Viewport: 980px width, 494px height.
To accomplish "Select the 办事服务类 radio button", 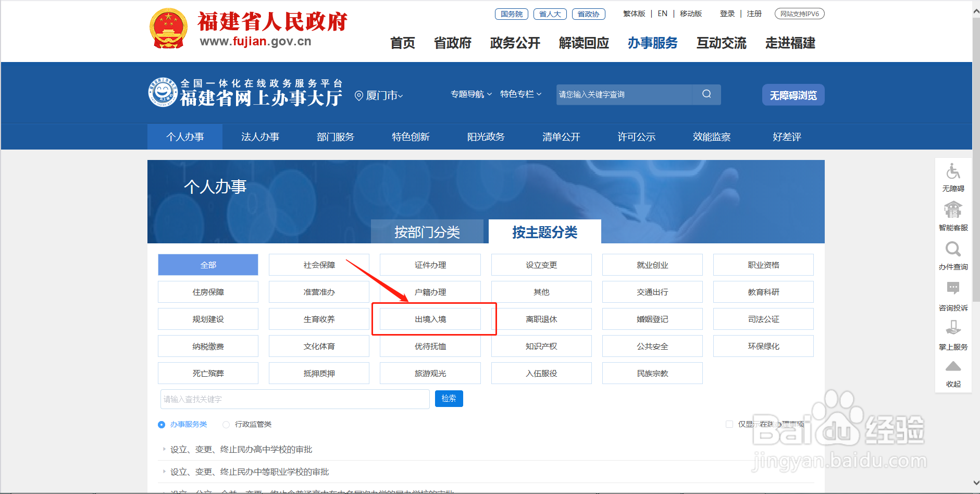I will (x=162, y=424).
